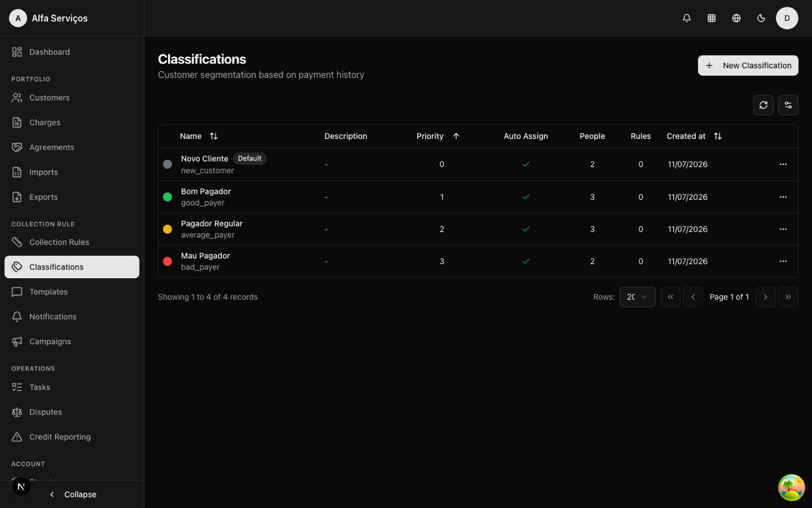Click red color dot of Mau Pagador
The image size is (812, 508).
[167, 261]
